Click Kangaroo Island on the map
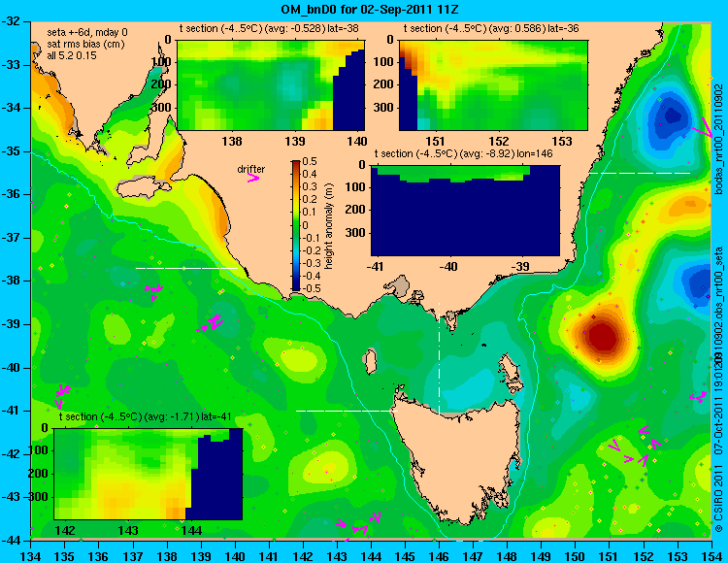 pyautogui.click(x=144, y=187)
